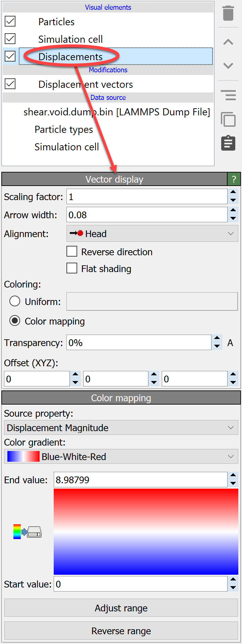Screen dimensions: 242x644
Task: Uncheck the Particles visual element checkbox
Action: [x=10, y=22]
